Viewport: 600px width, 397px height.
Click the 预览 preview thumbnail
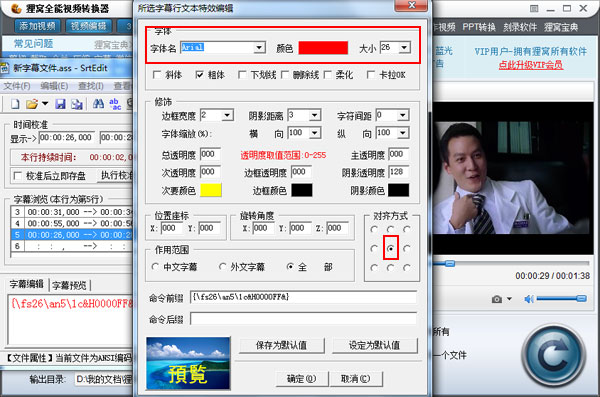[188, 363]
